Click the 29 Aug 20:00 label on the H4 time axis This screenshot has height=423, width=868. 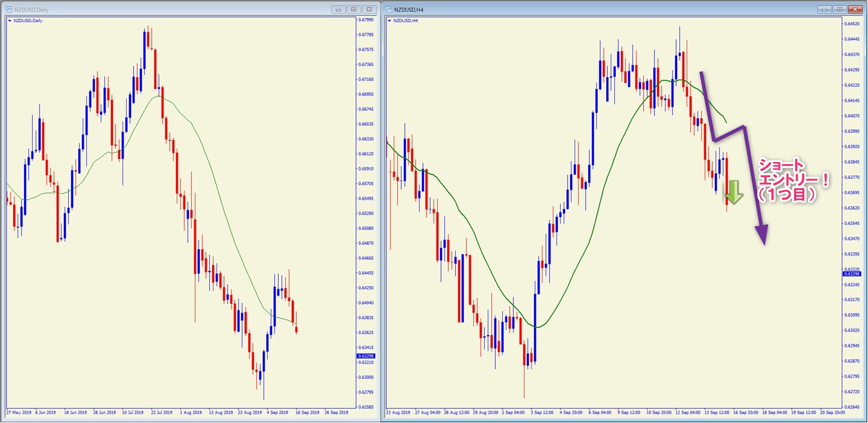click(486, 412)
